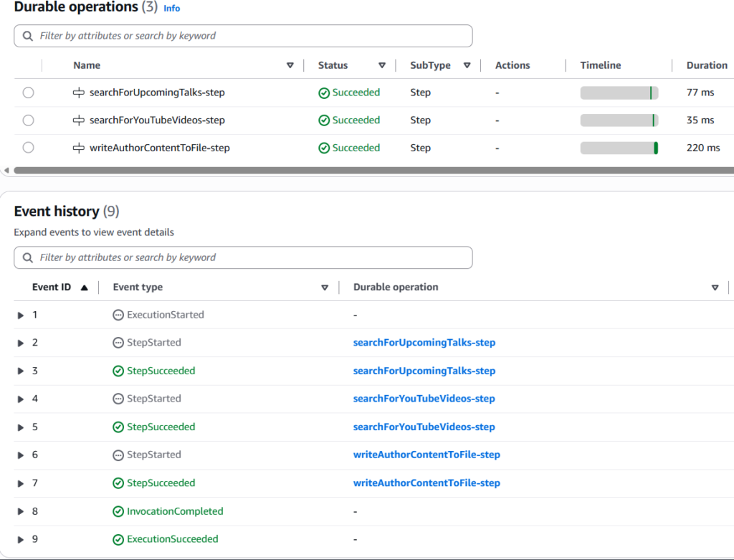This screenshot has height=560, width=734.
Task: Open searchForYouTubeVideos-step link in event 5
Action: pyautogui.click(x=424, y=427)
